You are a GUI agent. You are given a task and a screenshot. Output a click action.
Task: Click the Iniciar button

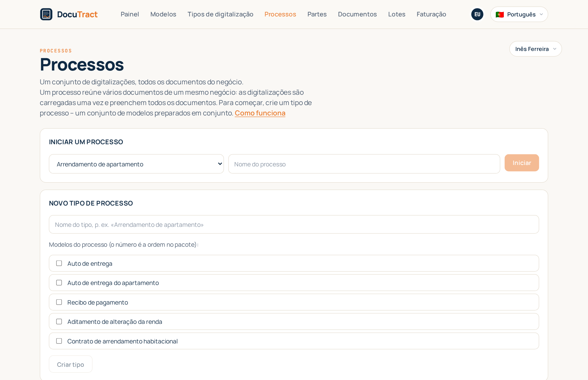click(x=522, y=163)
